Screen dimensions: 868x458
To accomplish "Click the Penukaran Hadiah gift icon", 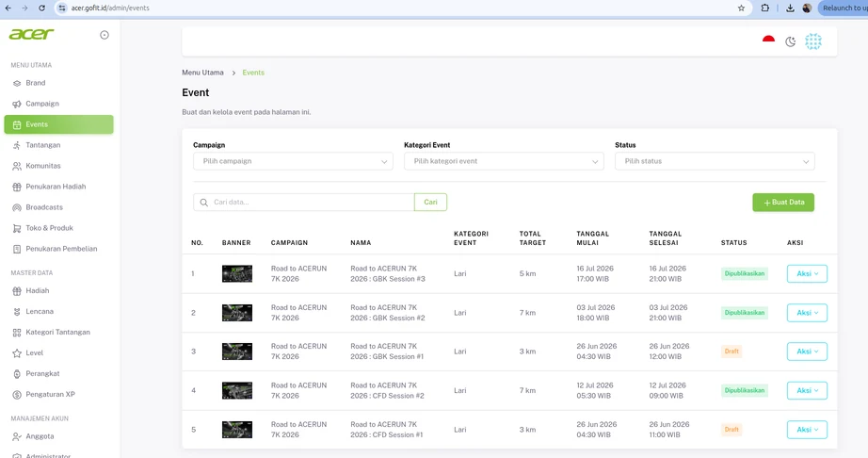I will (x=17, y=188).
